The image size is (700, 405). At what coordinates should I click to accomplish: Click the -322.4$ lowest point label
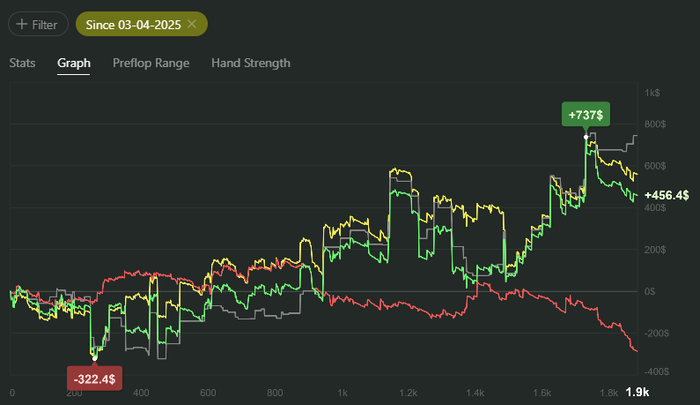(x=95, y=378)
